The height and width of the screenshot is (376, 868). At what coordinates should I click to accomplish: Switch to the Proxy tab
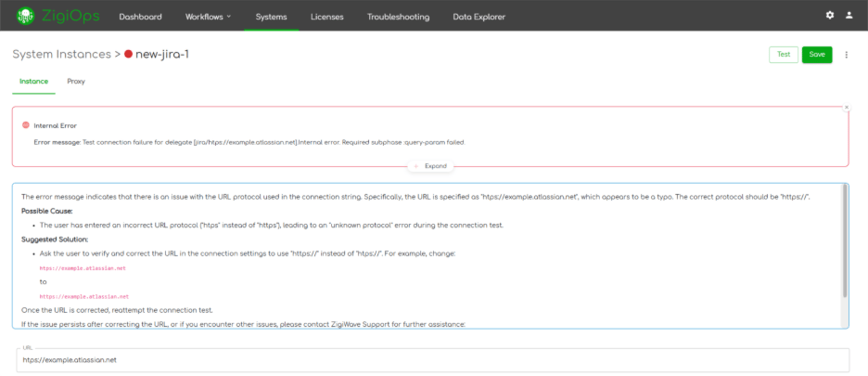[76, 82]
